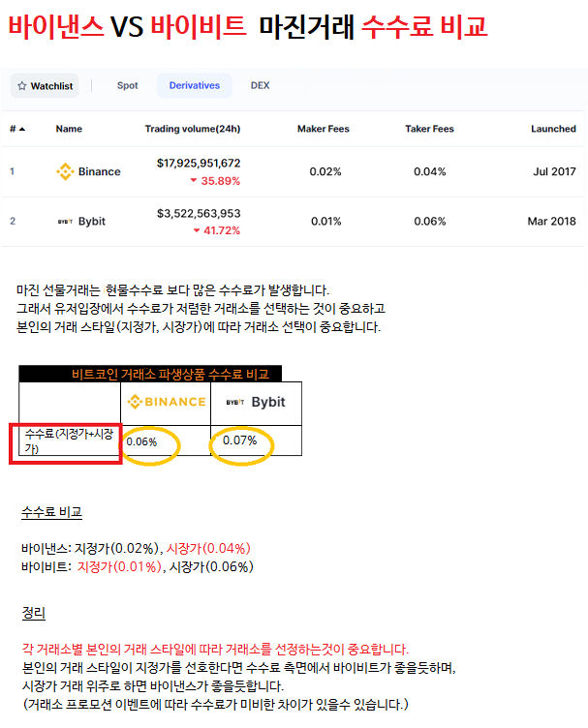Open the Bybit exchange link
This screenshot has height=728, width=588.
pyautogui.click(x=91, y=221)
